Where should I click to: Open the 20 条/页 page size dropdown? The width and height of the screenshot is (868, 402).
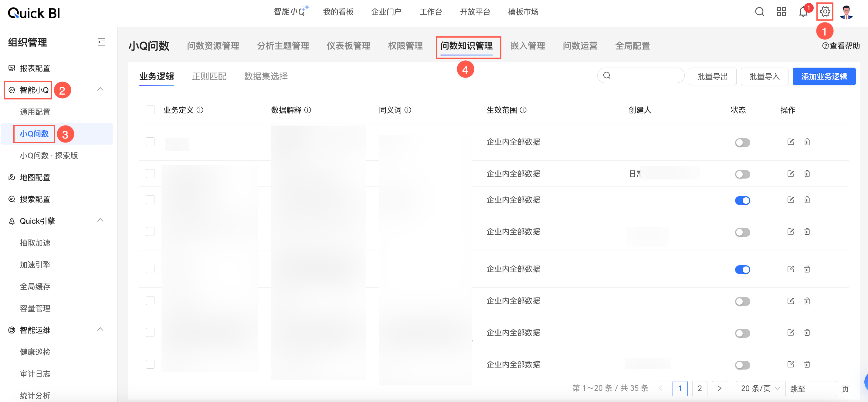coord(760,388)
